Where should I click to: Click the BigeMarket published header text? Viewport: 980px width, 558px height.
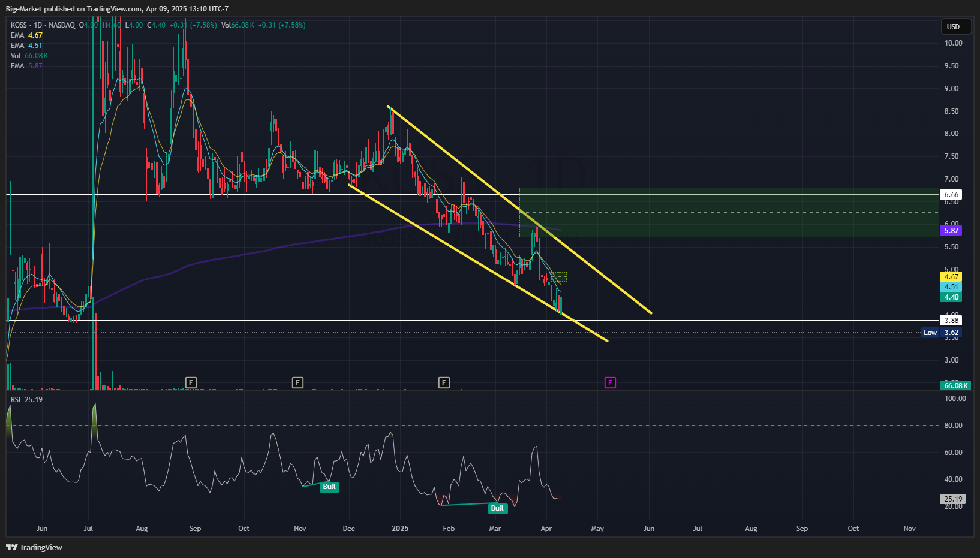point(117,9)
